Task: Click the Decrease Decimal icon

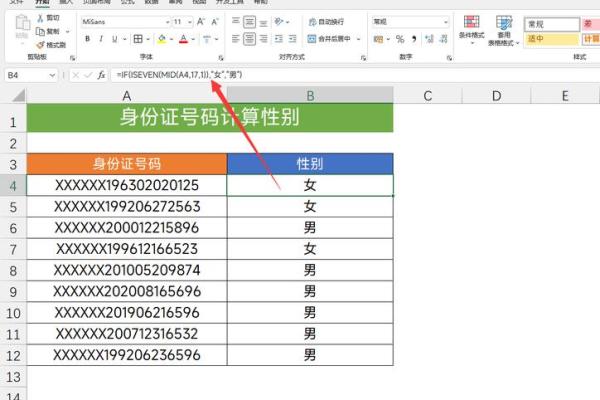Action: (443, 39)
